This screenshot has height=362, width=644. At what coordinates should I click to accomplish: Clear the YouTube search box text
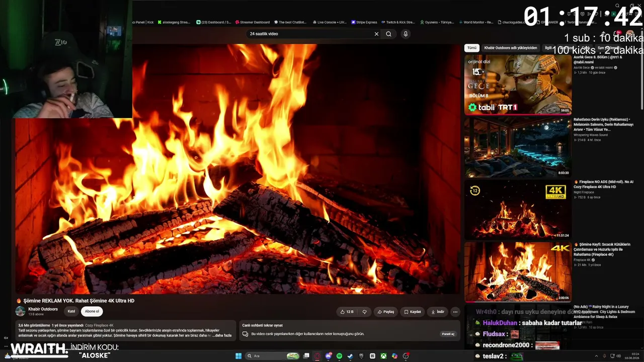pyautogui.click(x=376, y=34)
